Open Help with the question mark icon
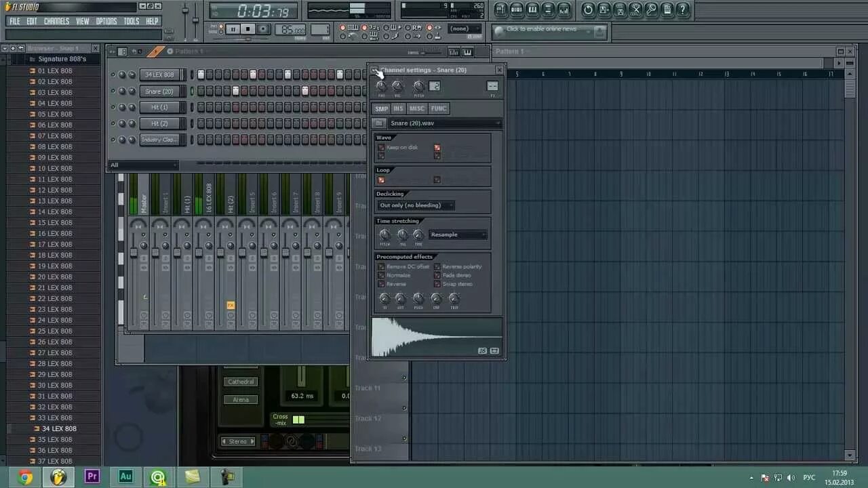This screenshot has height=488, width=868. pos(682,9)
